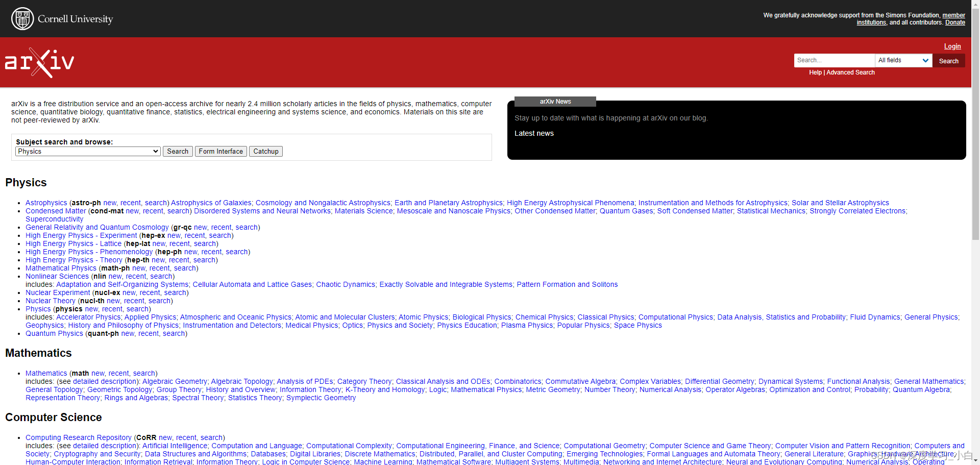The width and height of the screenshot is (980, 465).
Task: Open Pattern Formation and Solitons link
Action: [567, 284]
